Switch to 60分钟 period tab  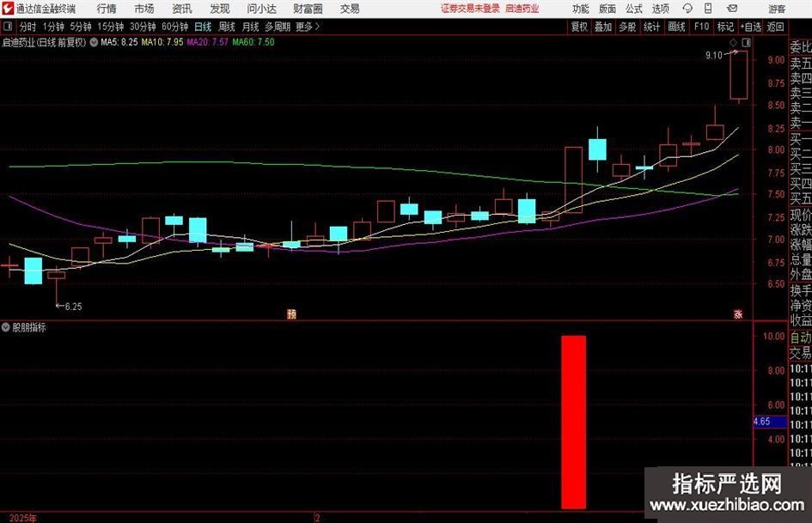175,27
